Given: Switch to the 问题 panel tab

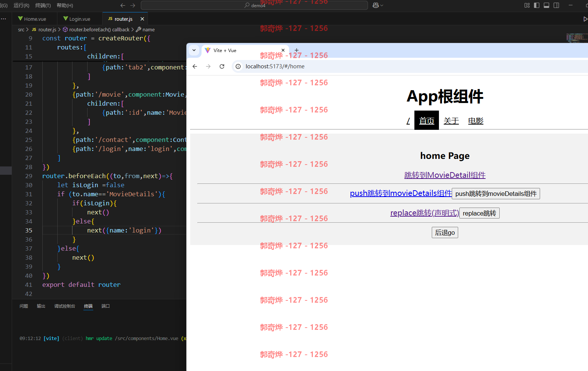Looking at the screenshot, I should [24, 306].
